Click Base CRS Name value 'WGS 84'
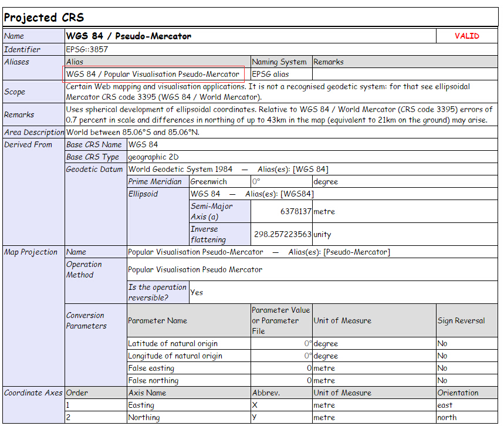504x426 pixels. [143, 145]
